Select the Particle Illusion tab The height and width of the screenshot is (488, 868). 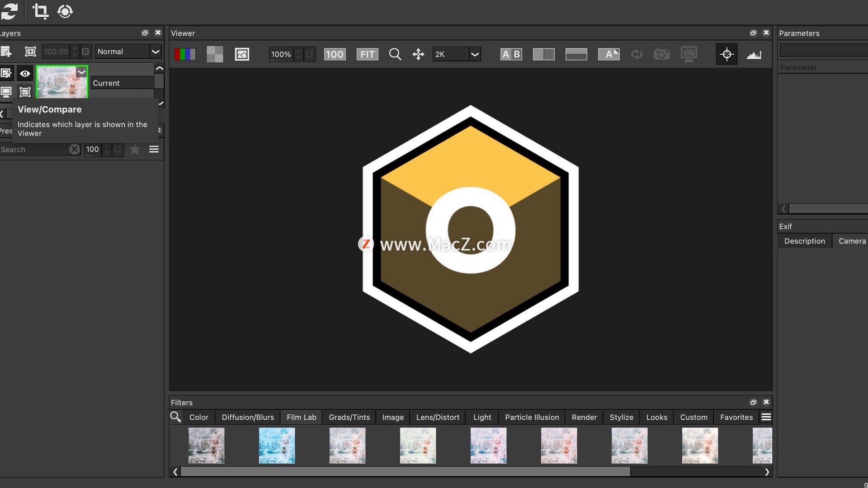click(x=532, y=417)
